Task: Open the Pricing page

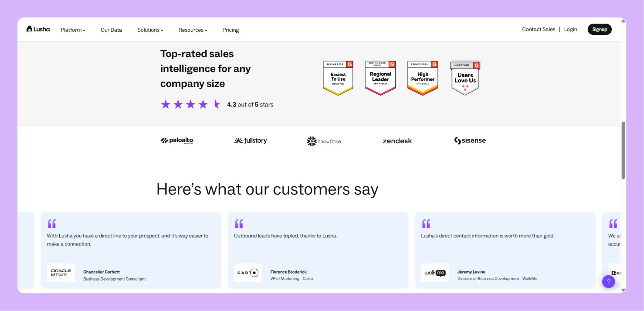Action: 230,30
